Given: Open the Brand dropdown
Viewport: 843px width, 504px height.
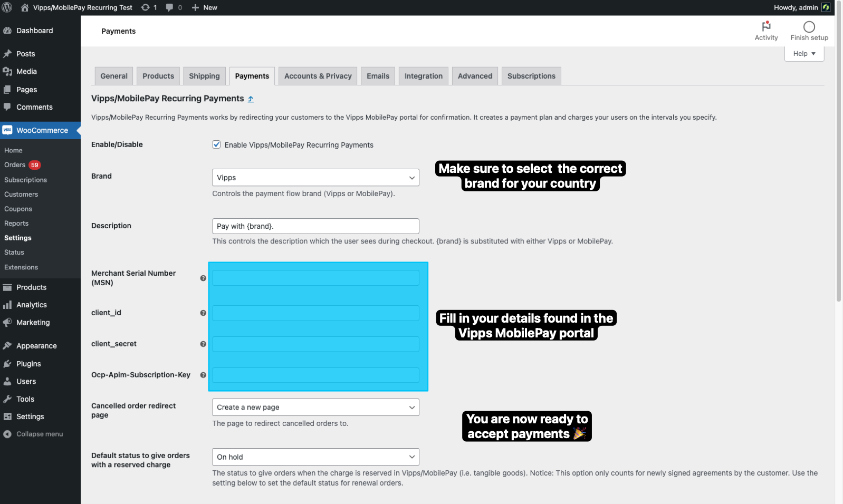Looking at the screenshot, I should (315, 178).
